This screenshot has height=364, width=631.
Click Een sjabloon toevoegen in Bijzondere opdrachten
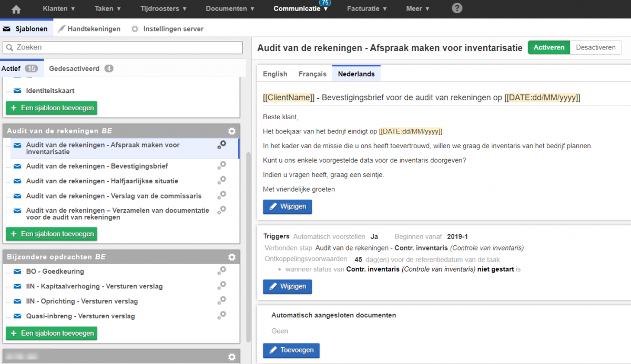coord(52,333)
